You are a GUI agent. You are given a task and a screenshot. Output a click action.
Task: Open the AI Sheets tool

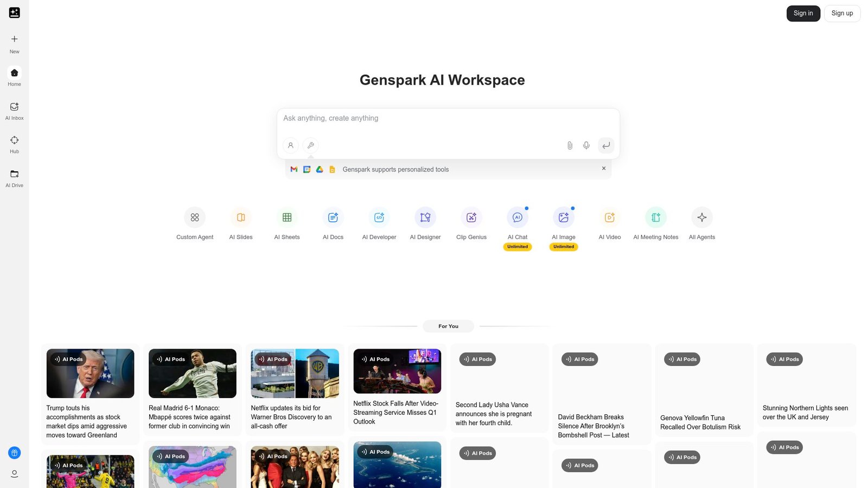pyautogui.click(x=286, y=222)
